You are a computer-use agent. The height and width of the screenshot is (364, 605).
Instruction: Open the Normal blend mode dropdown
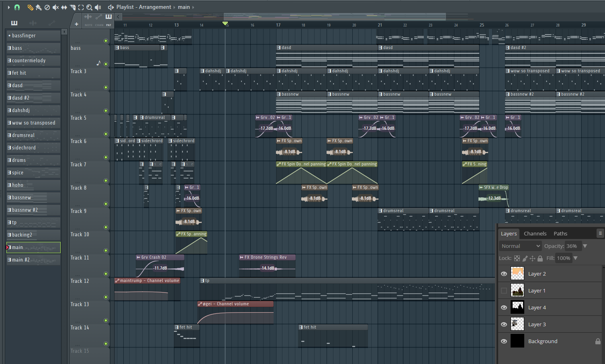point(520,246)
